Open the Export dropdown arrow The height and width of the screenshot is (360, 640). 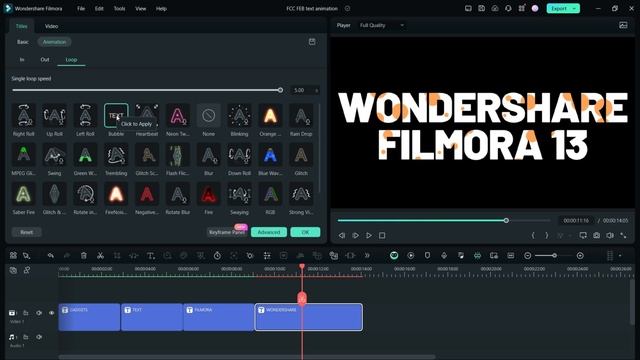[575, 9]
